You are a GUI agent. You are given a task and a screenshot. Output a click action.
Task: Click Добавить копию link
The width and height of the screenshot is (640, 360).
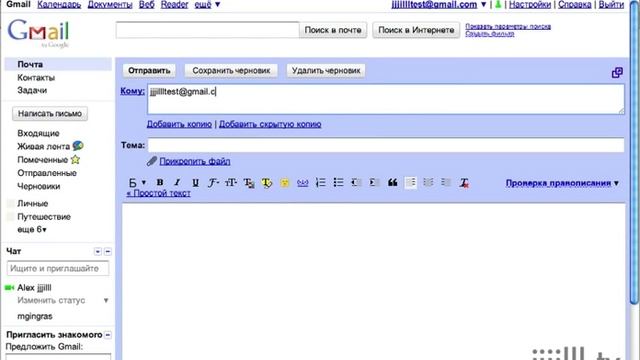pyautogui.click(x=179, y=124)
